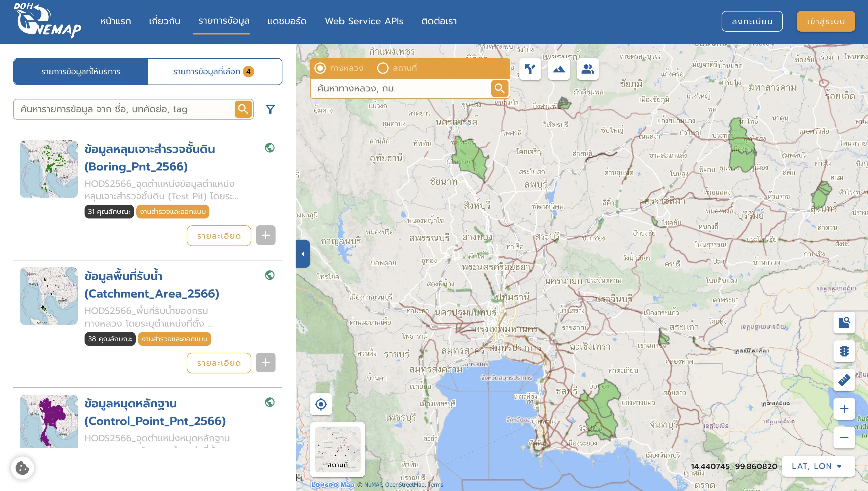This screenshot has height=491, width=868.
Task: Open Web Service APIs menu item
Action: (x=364, y=21)
